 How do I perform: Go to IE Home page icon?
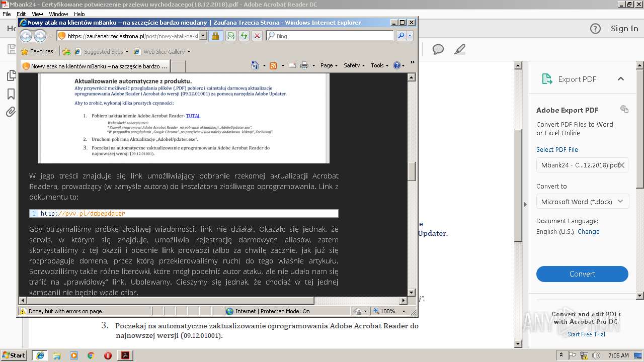pyautogui.click(x=255, y=65)
